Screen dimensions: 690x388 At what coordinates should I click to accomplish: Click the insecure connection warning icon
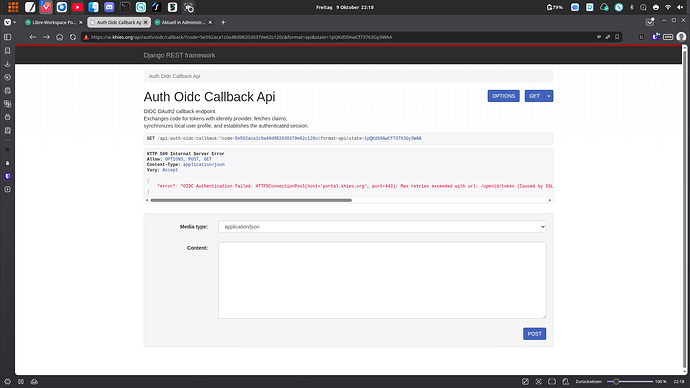point(86,37)
